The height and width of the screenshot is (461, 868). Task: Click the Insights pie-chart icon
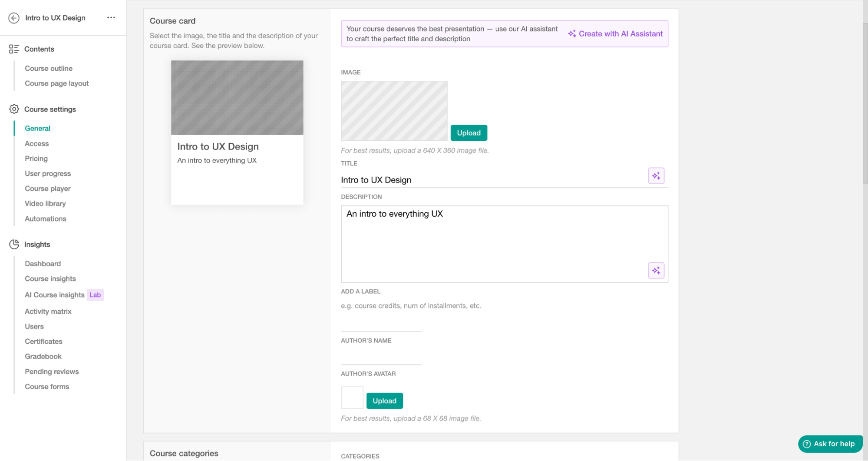coord(13,244)
